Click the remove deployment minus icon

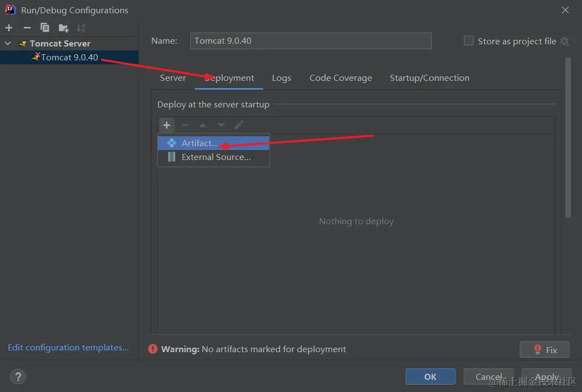coord(184,125)
